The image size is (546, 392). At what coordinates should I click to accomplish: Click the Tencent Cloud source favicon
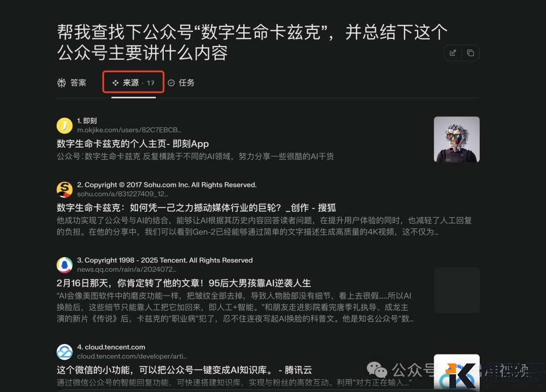click(64, 352)
